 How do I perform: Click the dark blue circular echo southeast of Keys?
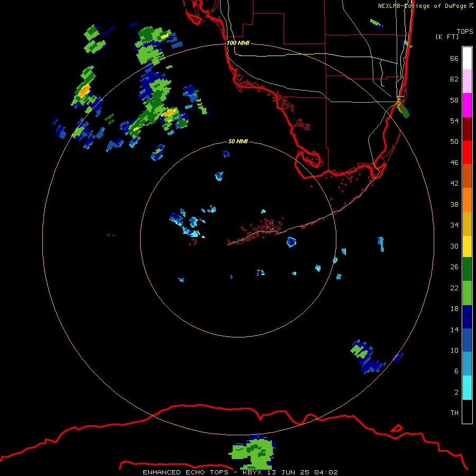coord(291,242)
